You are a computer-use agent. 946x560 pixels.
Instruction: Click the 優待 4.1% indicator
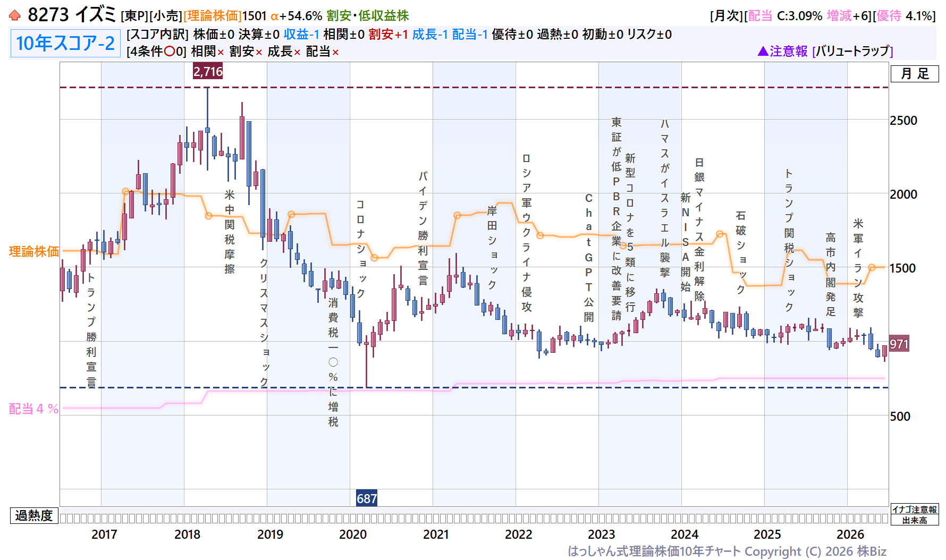click(904, 16)
